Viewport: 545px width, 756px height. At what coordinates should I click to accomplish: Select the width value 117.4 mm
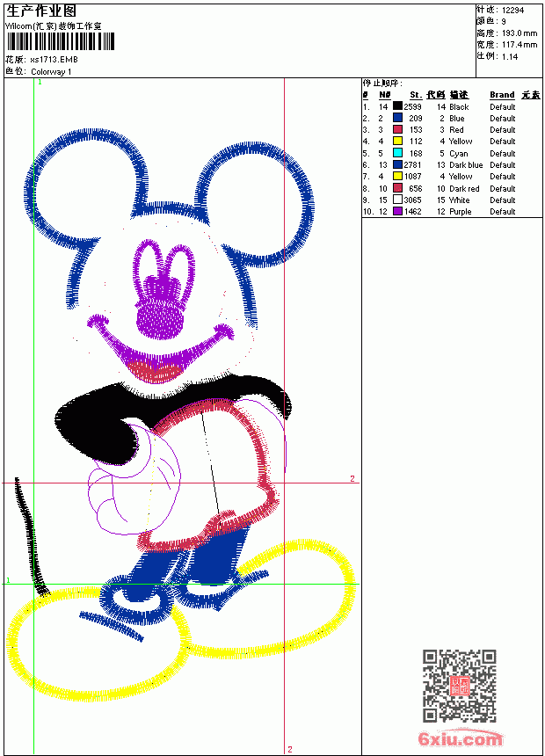520,45
